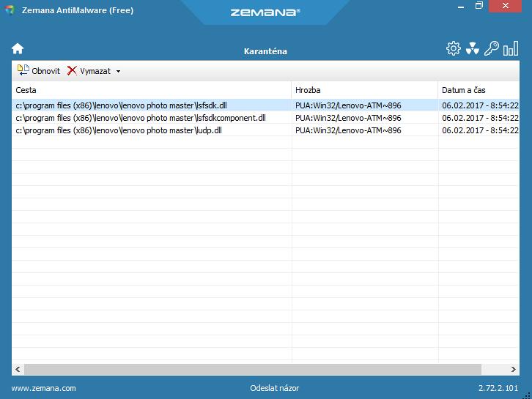Sort by Cesta column header

pos(152,90)
